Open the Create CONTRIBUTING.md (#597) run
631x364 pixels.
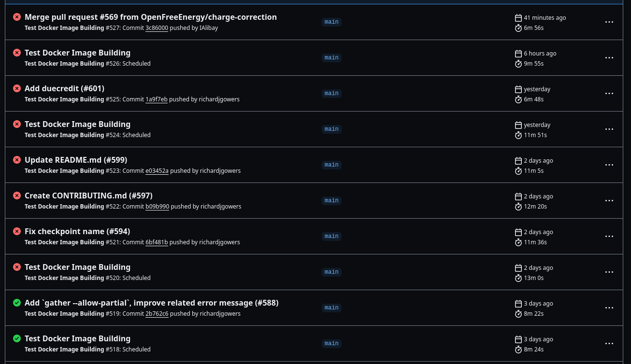pyautogui.click(x=88, y=196)
